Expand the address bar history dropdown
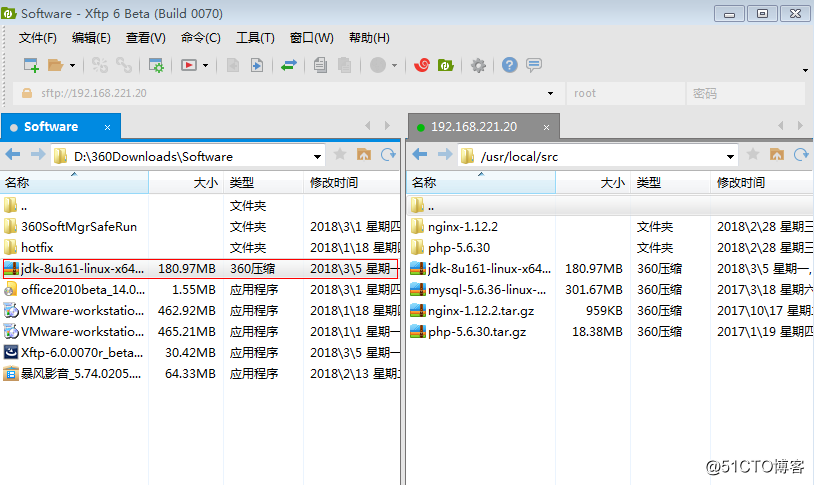814x485 pixels. coord(550,93)
